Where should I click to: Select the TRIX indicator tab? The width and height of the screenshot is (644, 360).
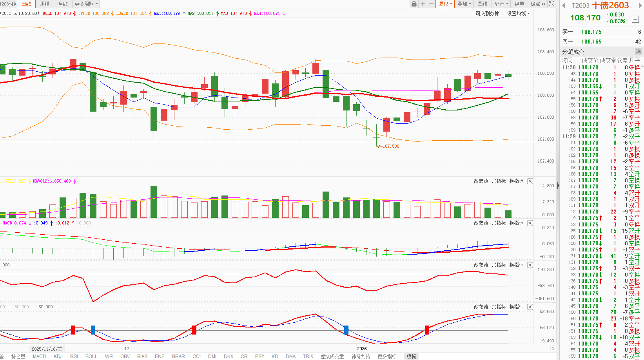coord(308,356)
